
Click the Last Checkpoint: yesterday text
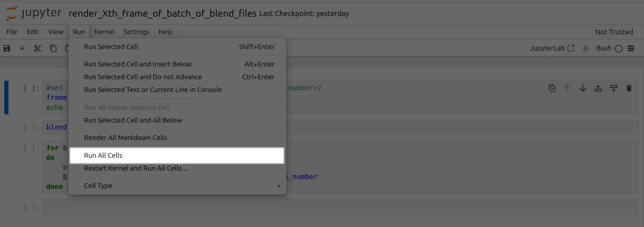click(304, 13)
